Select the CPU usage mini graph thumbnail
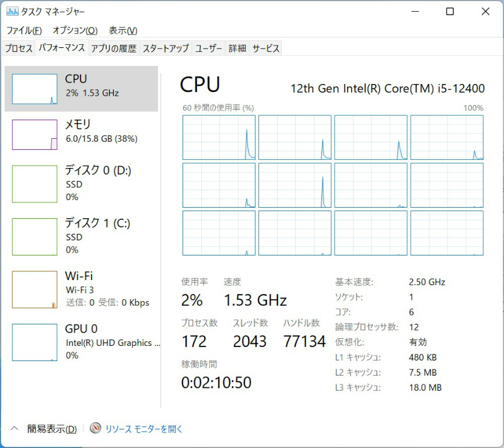The image size is (504, 448). click(x=35, y=89)
